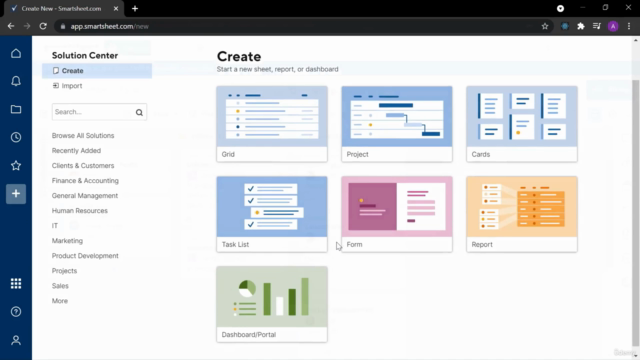Select Create in Solution Center

[x=97, y=71]
